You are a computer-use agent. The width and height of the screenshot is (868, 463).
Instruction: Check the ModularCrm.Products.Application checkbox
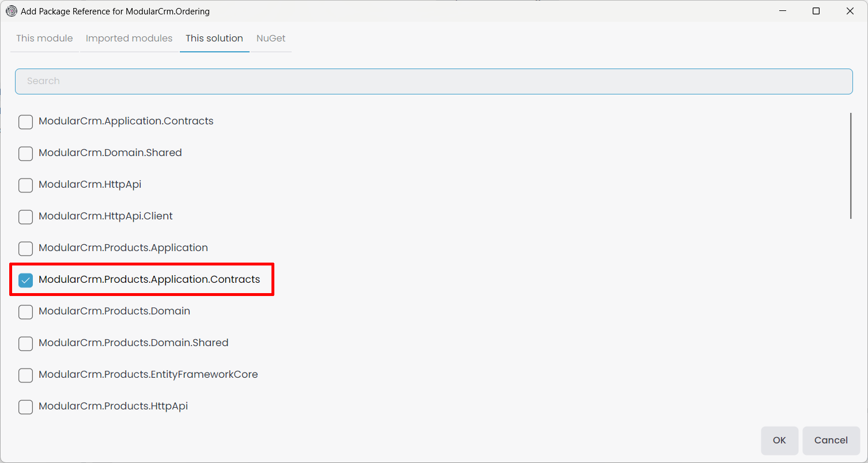[25, 248]
